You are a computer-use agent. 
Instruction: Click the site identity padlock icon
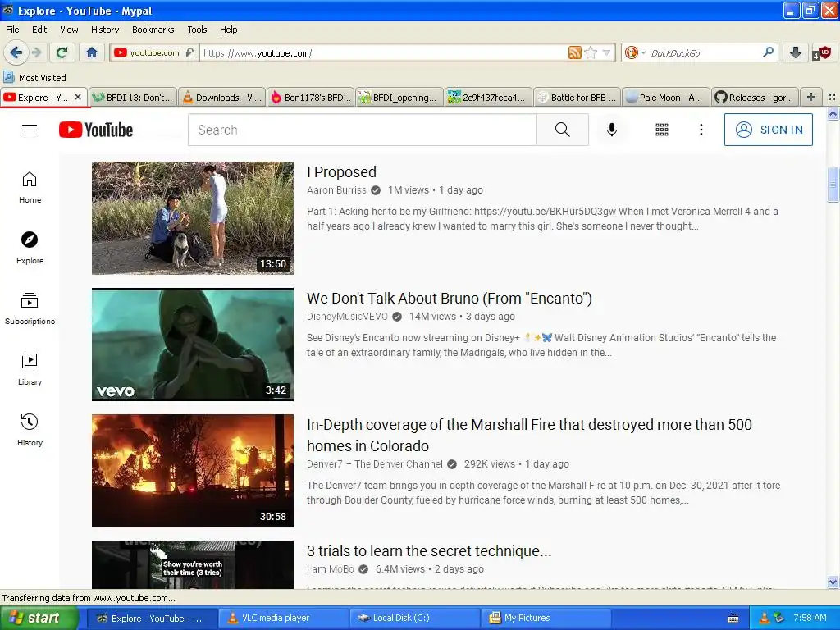190,52
